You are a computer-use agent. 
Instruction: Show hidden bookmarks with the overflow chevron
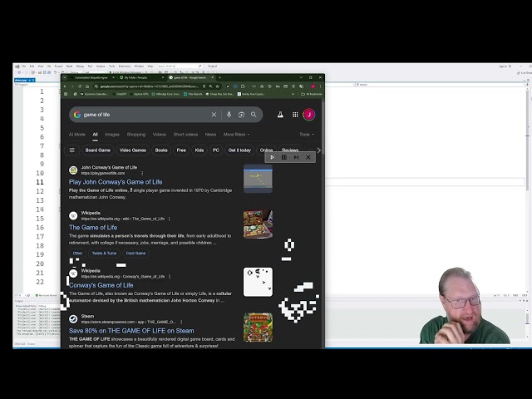[293, 94]
